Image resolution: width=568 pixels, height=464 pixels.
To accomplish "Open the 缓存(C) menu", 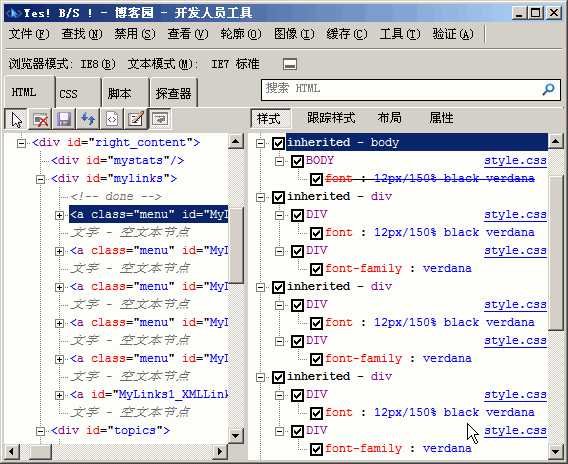I will [x=347, y=34].
